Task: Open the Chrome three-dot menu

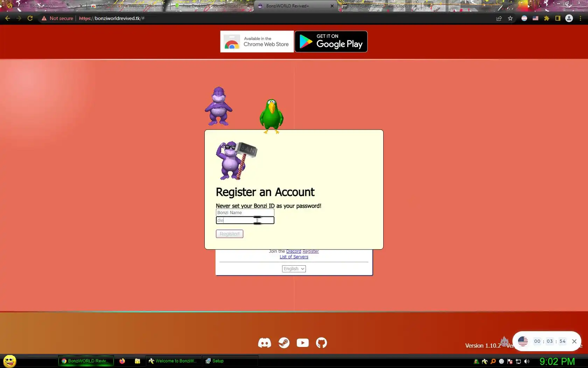Action: (x=580, y=18)
